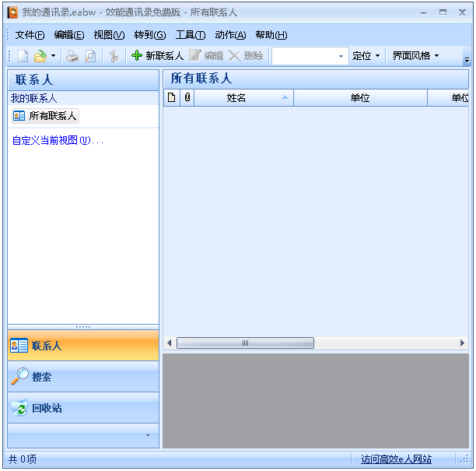Screen dimensions: 476x471
Task: Click 新联系人 to add a contact
Action: point(157,56)
